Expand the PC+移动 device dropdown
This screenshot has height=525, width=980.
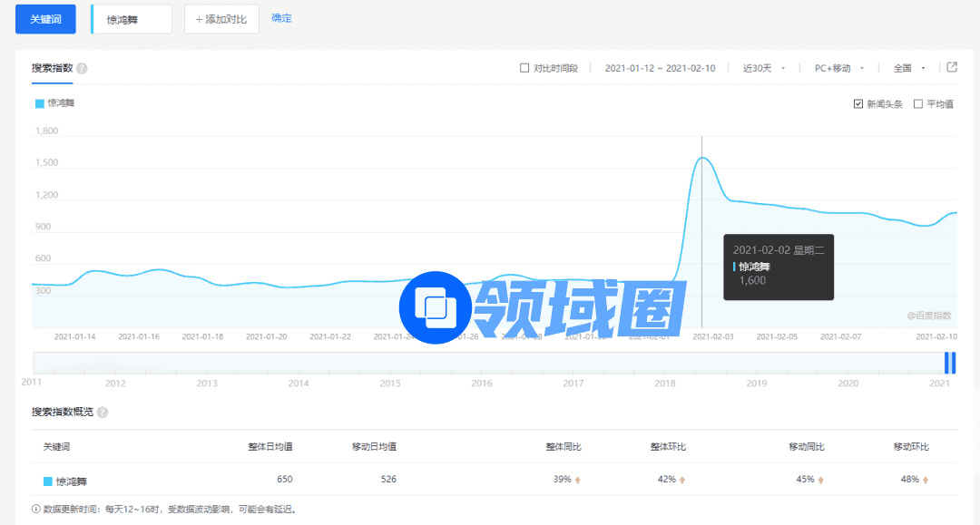838,68
